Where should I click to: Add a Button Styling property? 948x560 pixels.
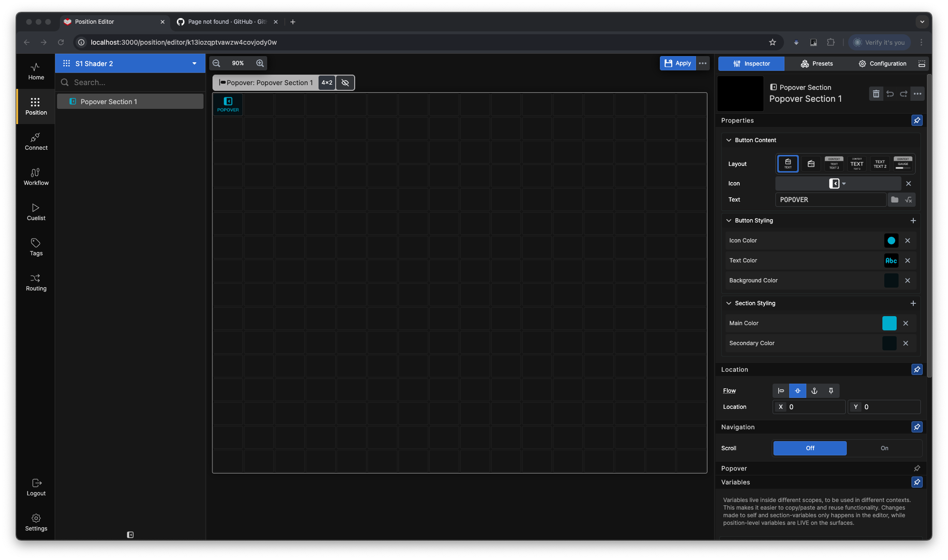913,221
